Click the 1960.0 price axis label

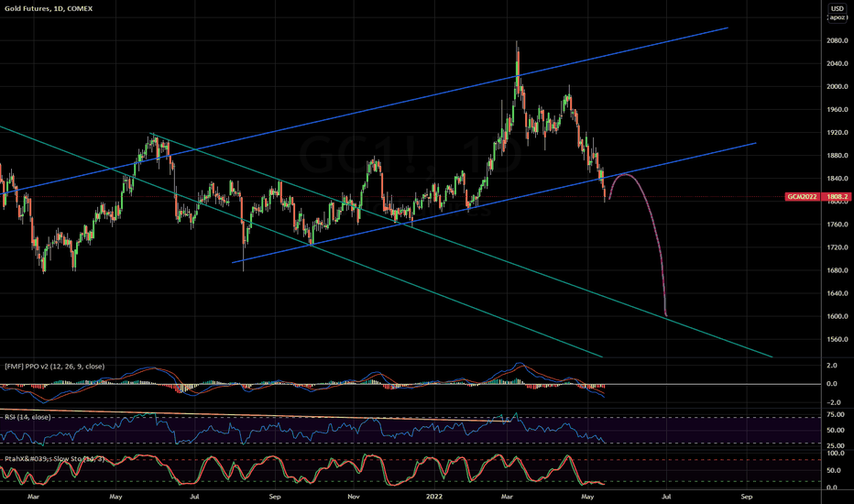838,110
